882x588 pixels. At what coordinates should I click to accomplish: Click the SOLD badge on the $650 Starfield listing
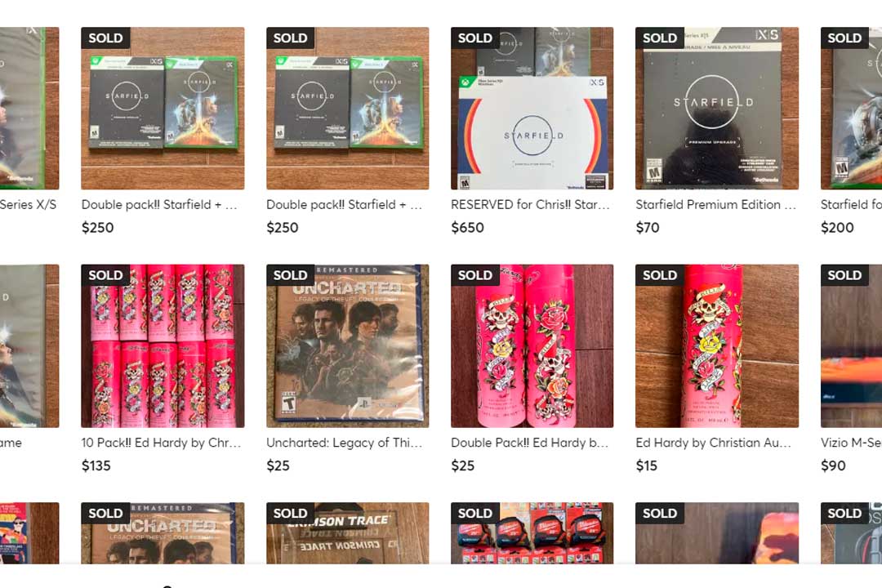(x=475, y=38)
